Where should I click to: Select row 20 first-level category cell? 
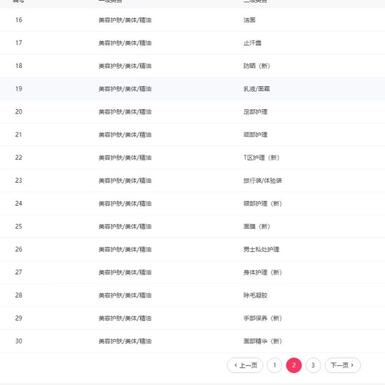pos(125,112)
